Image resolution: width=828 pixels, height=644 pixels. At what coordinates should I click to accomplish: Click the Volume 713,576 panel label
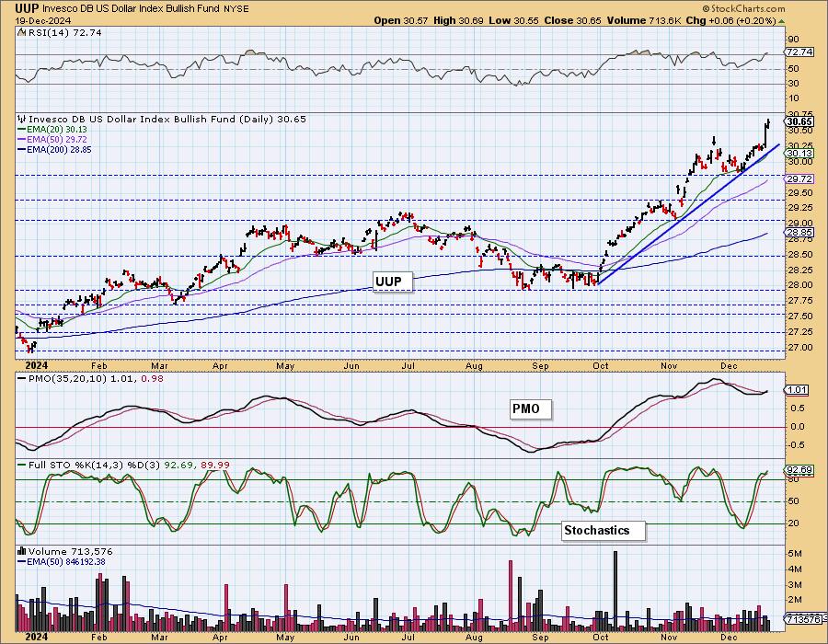pyautogui.click(x=70, y=552)
